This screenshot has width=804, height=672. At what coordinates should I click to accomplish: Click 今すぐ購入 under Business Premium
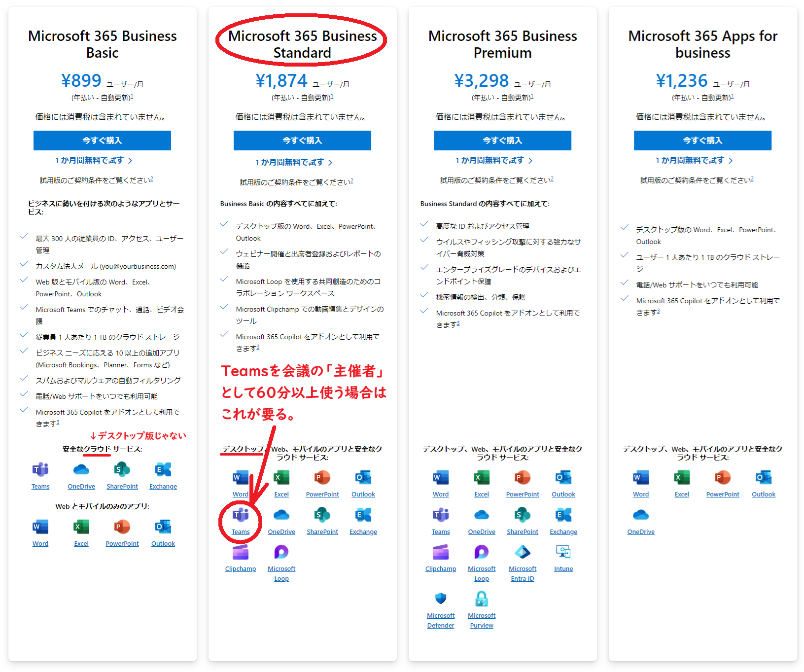(502, 141)
